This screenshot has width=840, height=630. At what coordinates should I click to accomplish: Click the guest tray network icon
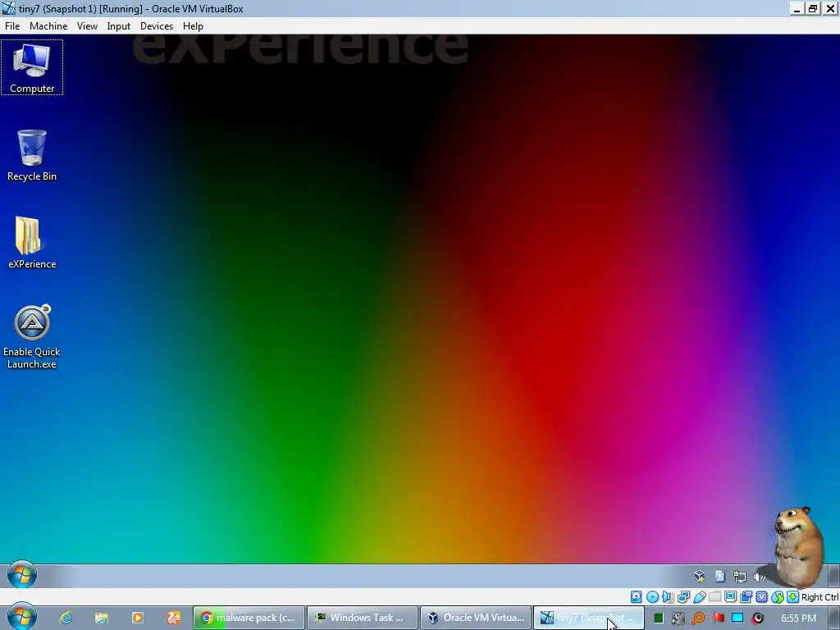[740, 577]
